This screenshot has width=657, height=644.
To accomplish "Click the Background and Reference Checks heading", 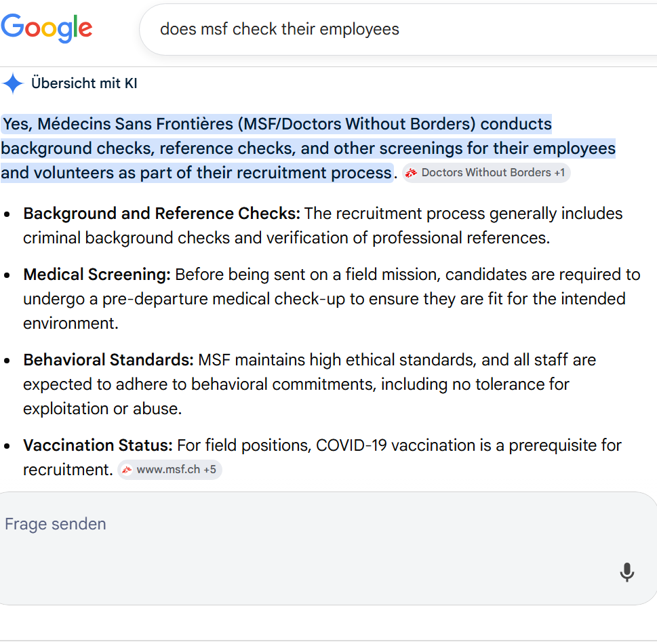I will pyautogui.click(x=162, y=214).
